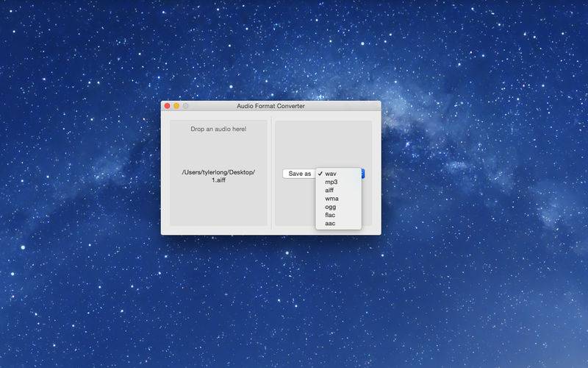Choose ogg from the dropdown options
588x368 pixels.
(x=339, y=207)
